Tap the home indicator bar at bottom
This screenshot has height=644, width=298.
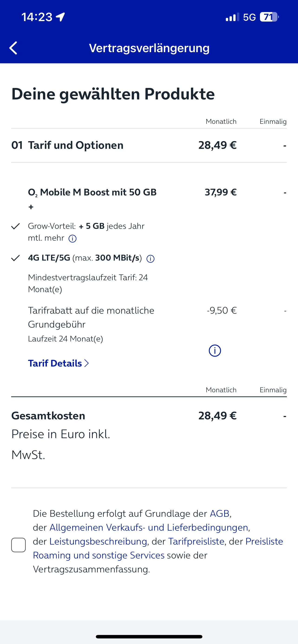point(149,637)
